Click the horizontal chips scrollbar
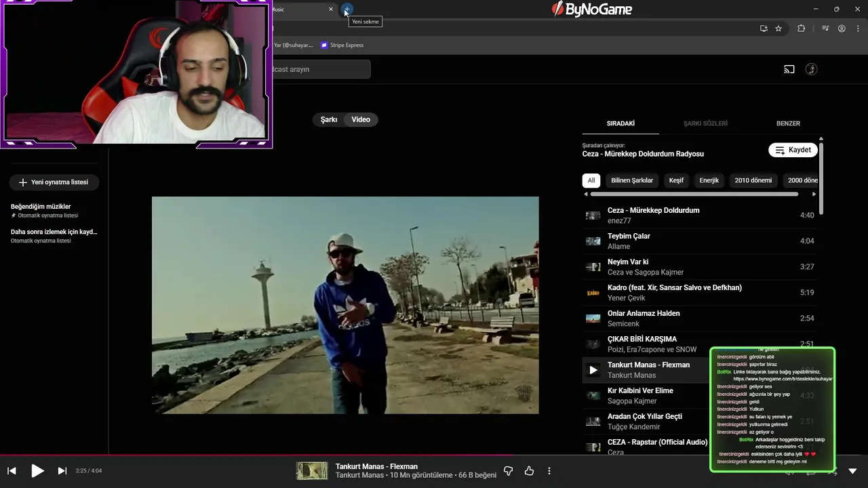The height and width of the screenshot is (488, 868). click(694, 195)
